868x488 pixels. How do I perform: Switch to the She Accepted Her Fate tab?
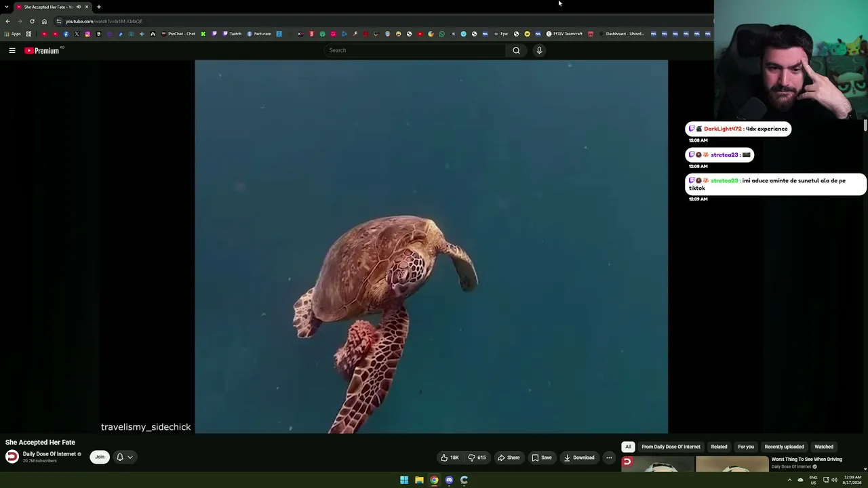point(47,7)
